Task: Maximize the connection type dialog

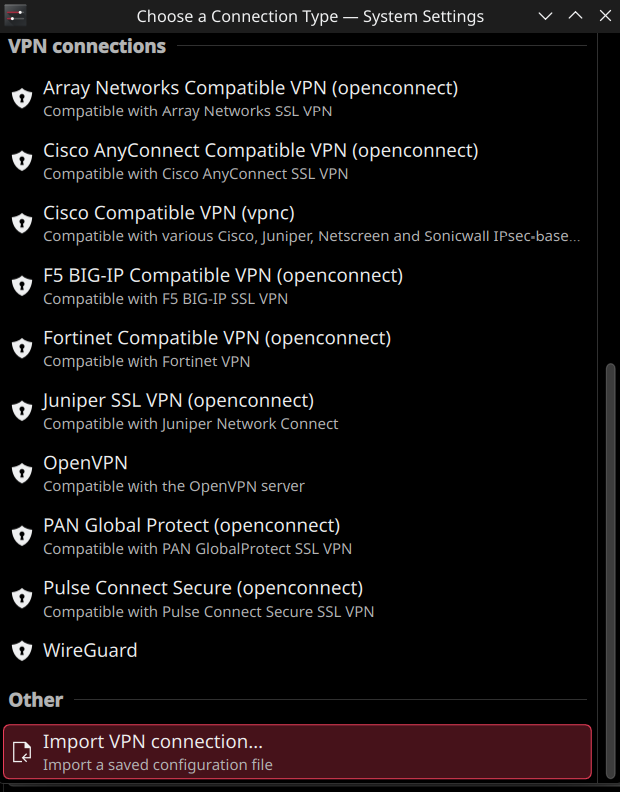Action: tap(575, 16)
